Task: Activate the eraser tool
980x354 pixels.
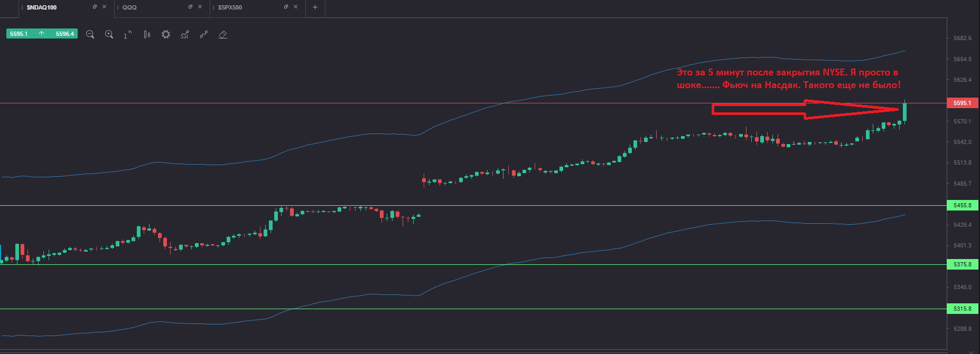Action: (x=223, y=34)
